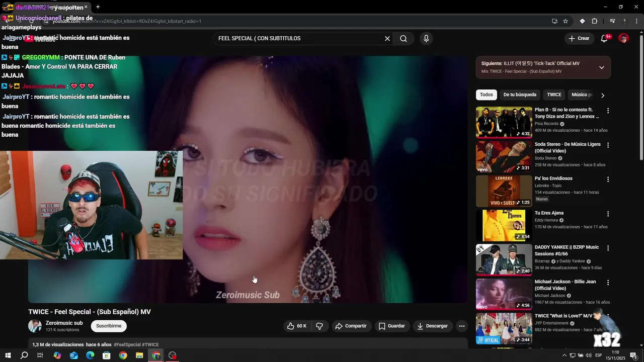
Task: Open Task View on taskbar
Action: 40,355
